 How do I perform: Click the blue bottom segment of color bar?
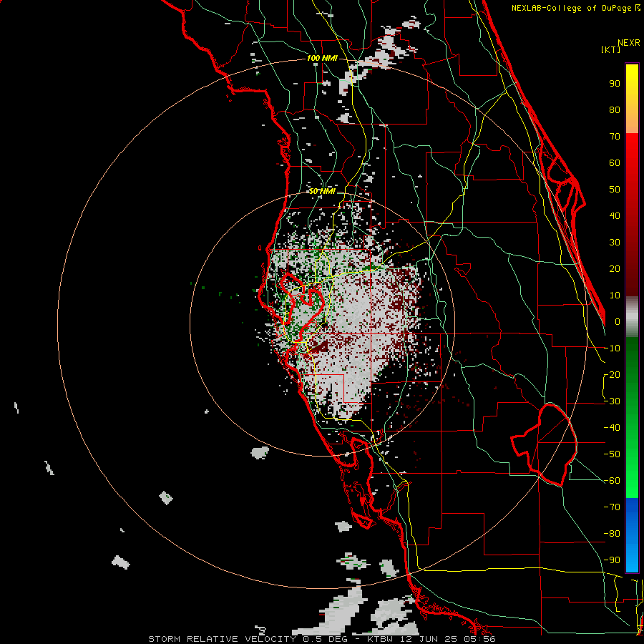(632, 535)
